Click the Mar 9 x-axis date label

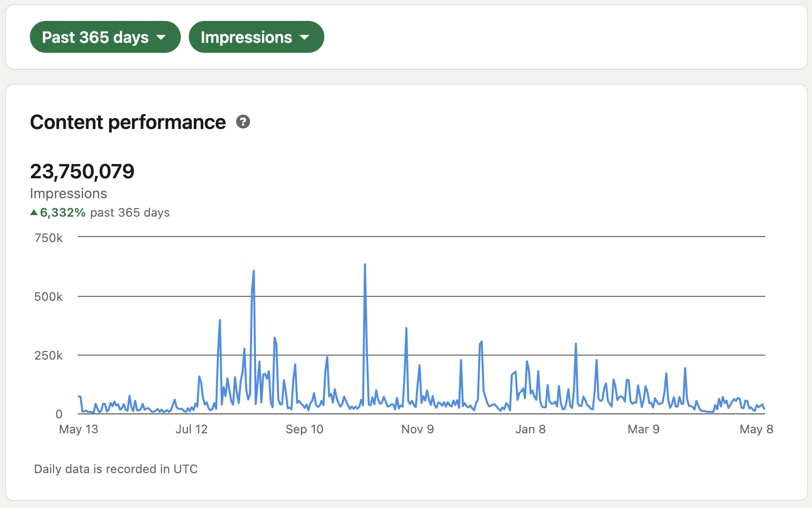(644, 429)
